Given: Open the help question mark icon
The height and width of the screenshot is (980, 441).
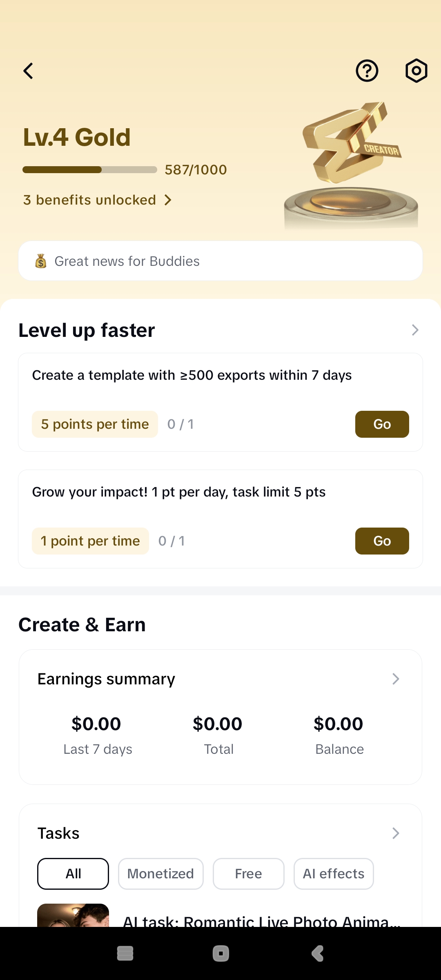Looking at the screenshot, I should 367,71.
